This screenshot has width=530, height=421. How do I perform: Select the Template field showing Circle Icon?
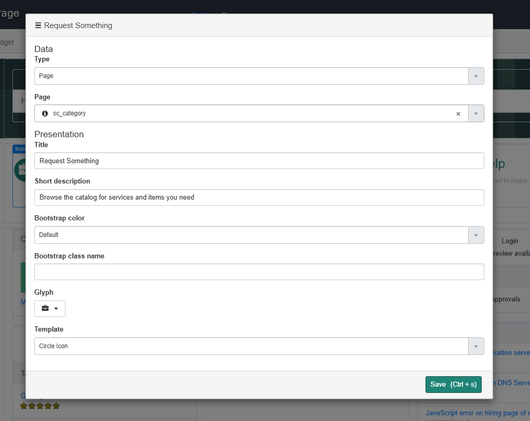coord(251,346)
